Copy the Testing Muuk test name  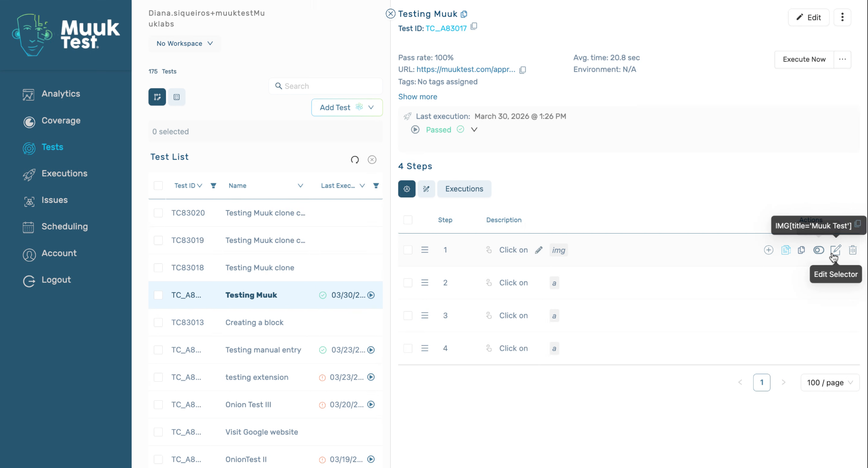click(464, 14)
